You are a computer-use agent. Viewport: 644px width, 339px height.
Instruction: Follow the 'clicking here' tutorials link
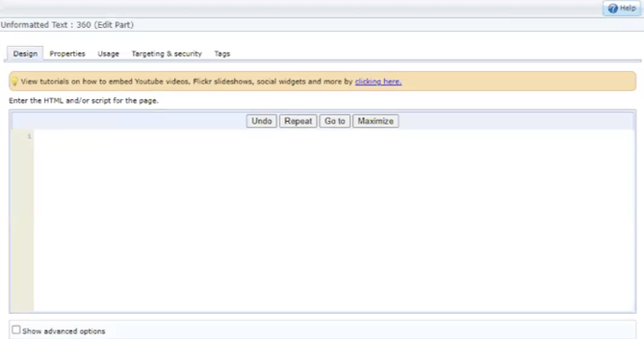coord(378,81)
